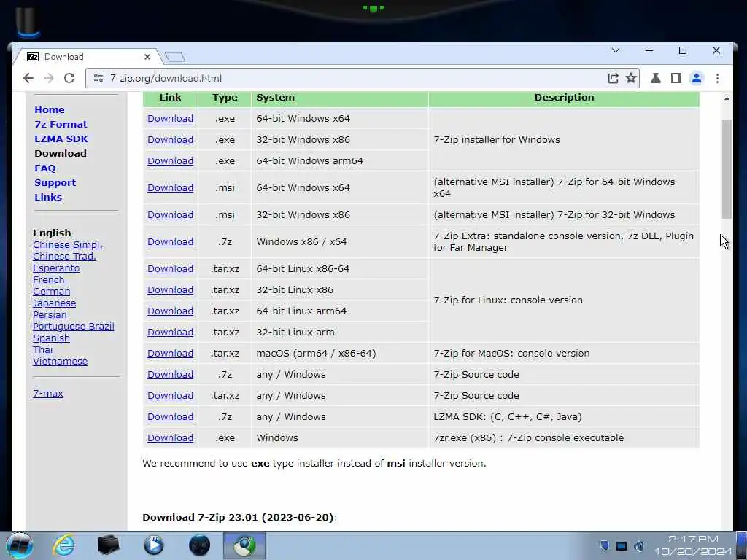Download tar.xz for macOS arm64 / x86-64
Screen dimensions: 747x560
pos(170,354)
